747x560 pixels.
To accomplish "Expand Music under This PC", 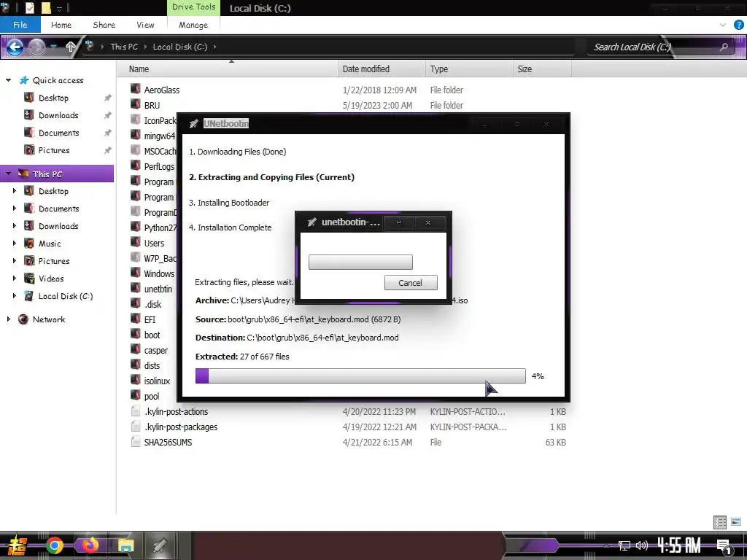I will [15, 244].
